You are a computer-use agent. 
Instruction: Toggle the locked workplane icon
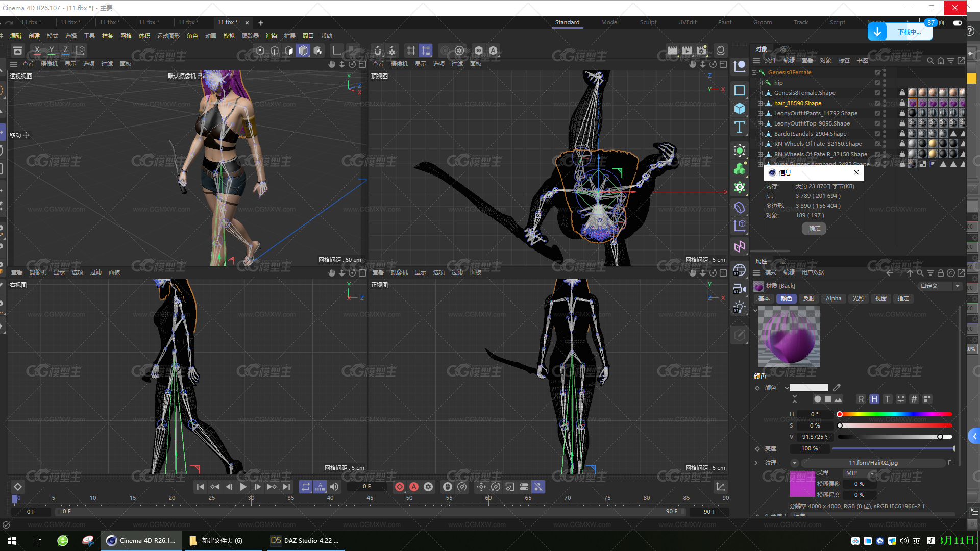tap(425, 51)
